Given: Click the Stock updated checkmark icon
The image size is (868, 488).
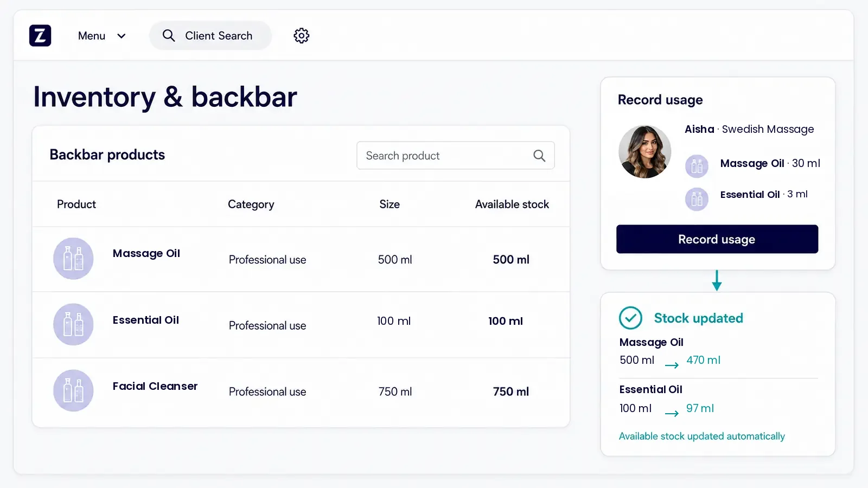Looking at the screenshot, I should [630, 318].
